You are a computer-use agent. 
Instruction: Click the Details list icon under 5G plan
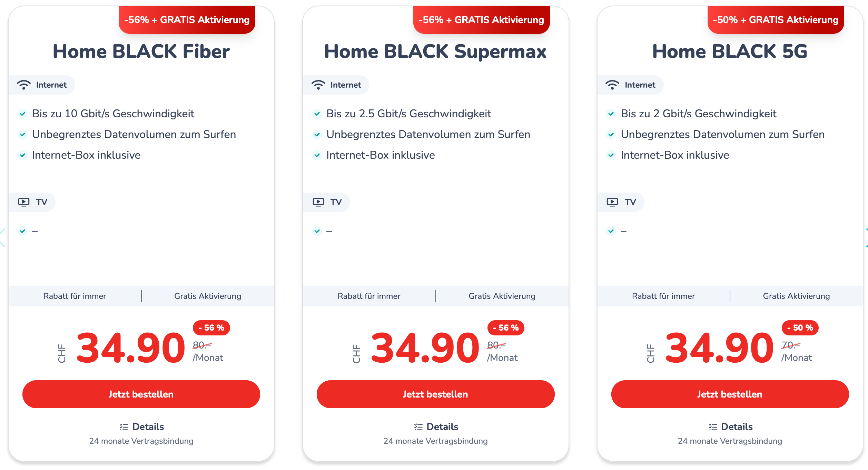tap(713, 427)
